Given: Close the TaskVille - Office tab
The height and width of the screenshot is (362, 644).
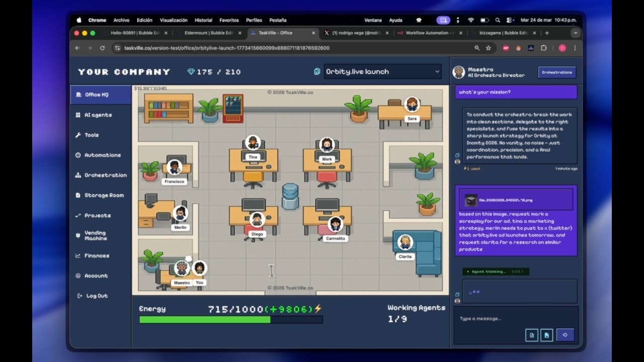Looking at the screenshot, I should click(313, 33).
